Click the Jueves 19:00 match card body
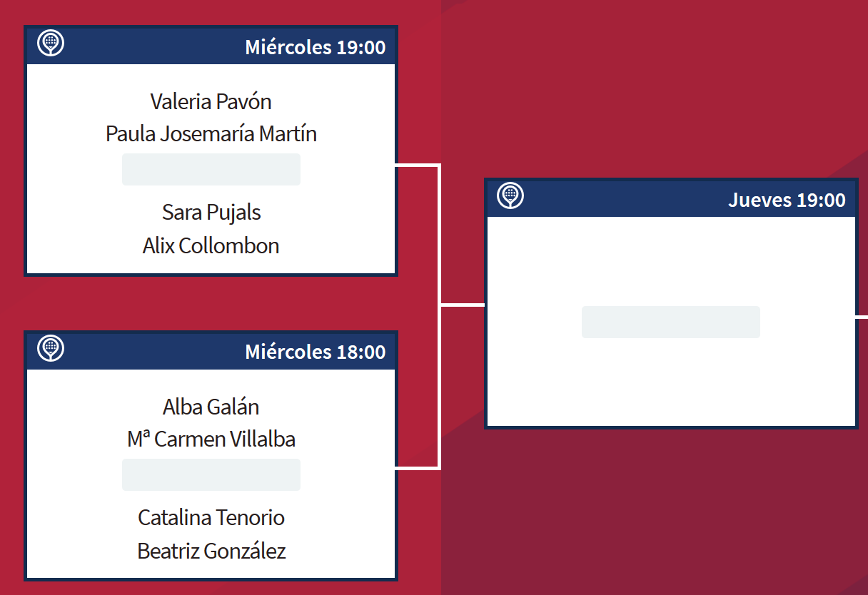 click(671, 385)
